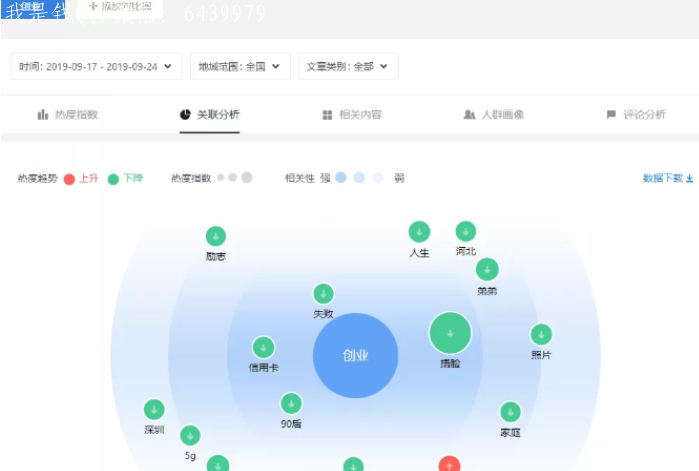Click the 家庭 keyword label
This screenshot has height=471, width=699.
point(510,433)
